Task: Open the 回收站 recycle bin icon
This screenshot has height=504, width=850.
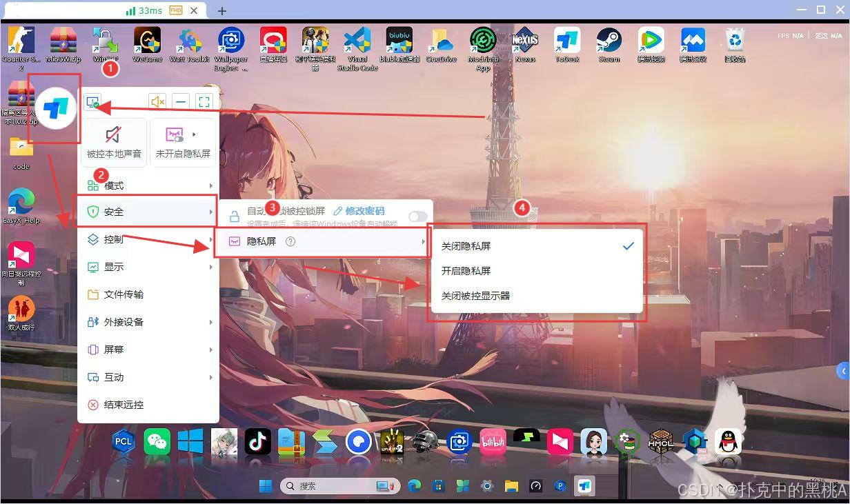Action: [x=735, y=45]
